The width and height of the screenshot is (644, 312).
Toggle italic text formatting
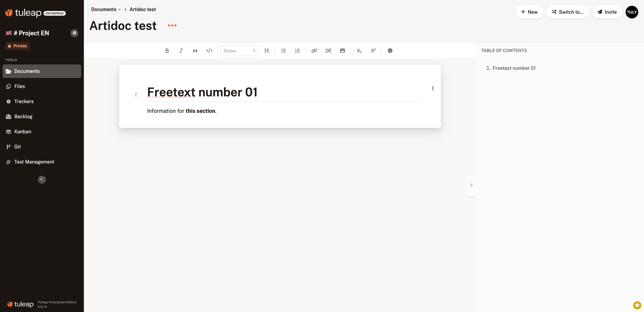(x=181, y=51)
